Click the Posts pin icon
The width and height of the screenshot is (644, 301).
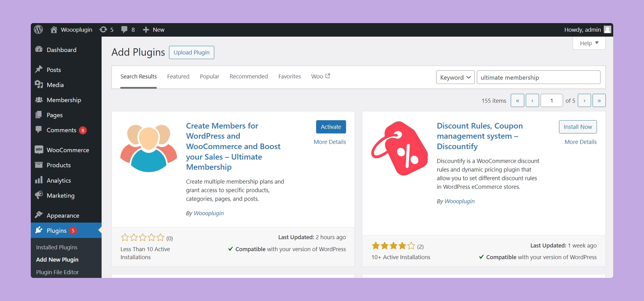click(39, 69)
